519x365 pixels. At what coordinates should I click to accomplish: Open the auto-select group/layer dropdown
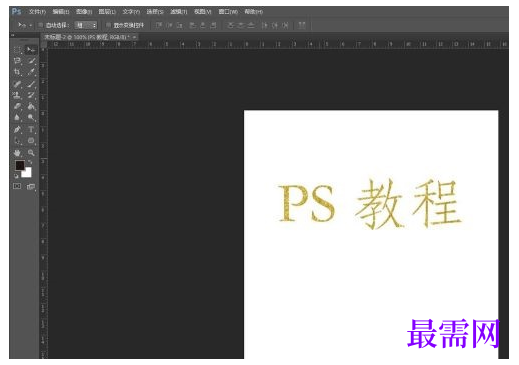86,25
